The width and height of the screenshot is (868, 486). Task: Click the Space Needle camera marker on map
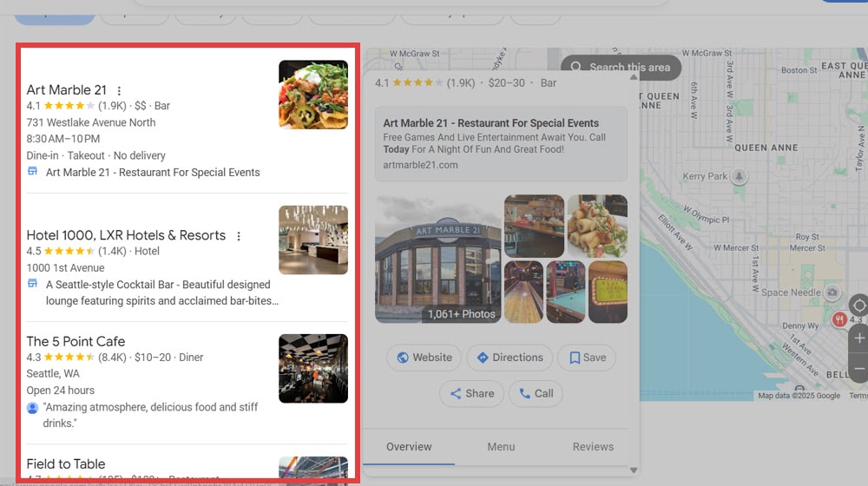(832, 292)
